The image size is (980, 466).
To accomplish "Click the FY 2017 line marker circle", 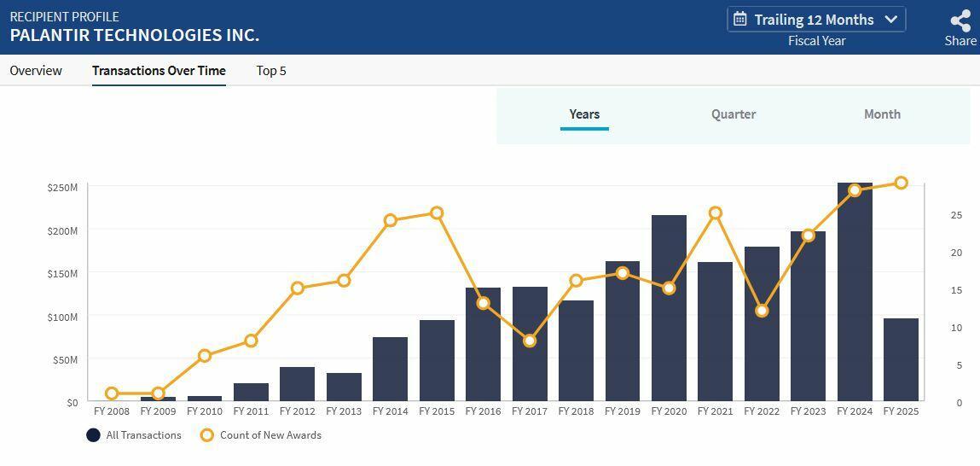I will pos(530,341).
